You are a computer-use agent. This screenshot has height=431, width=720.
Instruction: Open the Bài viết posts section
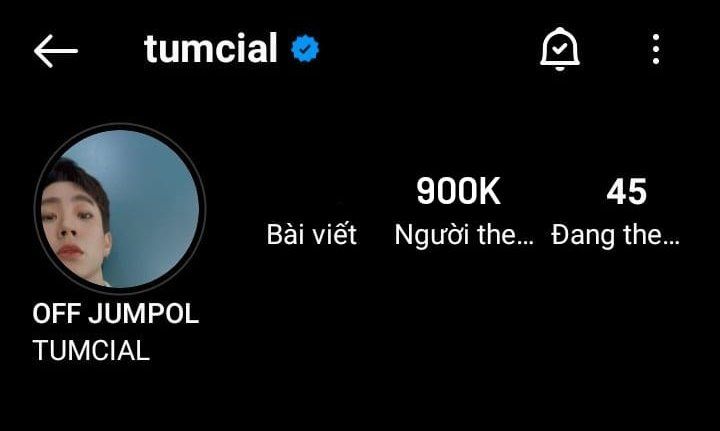point(312,234)
